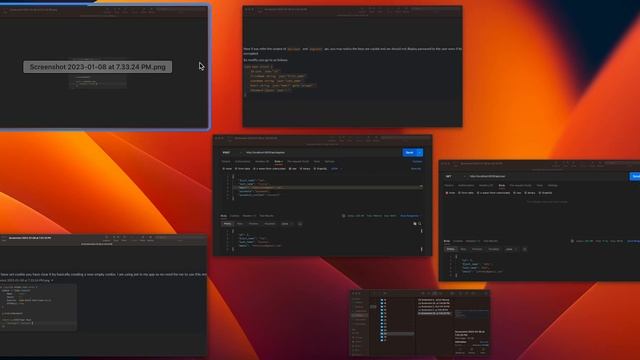This screenshot has width=640, height=360.
Task: Select the Preview window showing the Go struct code
Action: tap(352, 66)
